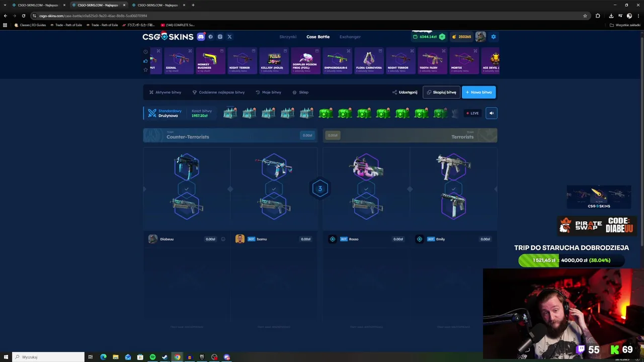The height and width of the screenshot is (362, 644).
Task: Select the first green case in battle row
Action: [x=326, y=113]
